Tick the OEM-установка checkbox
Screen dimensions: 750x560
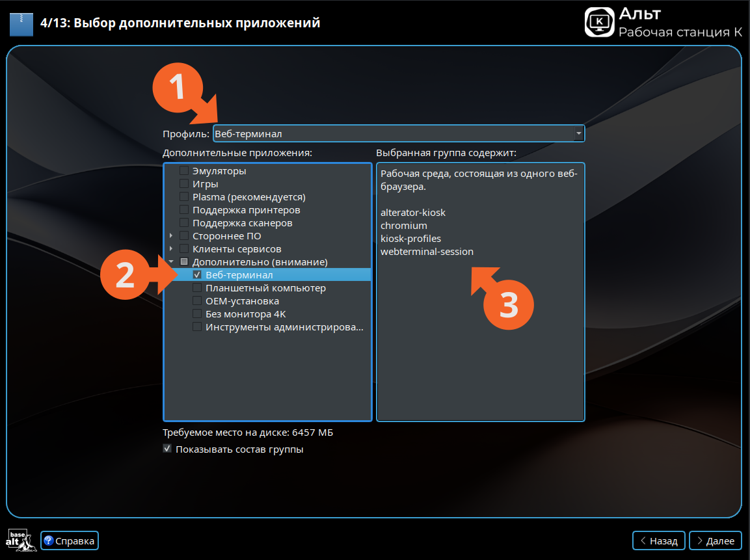tap(197, 301)
